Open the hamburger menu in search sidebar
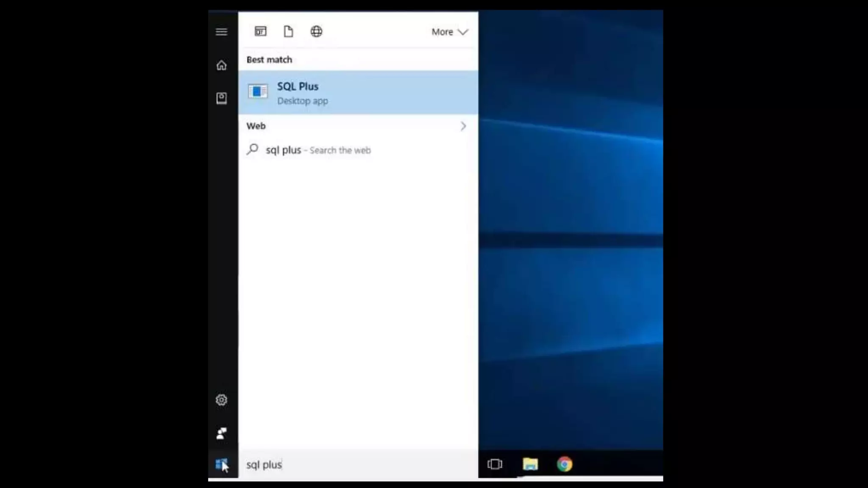Viewport: 868px width, 488px height. coord(221,32)
